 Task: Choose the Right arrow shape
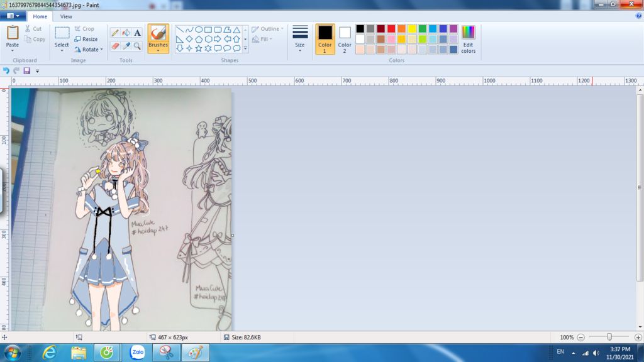coord(217,39)
